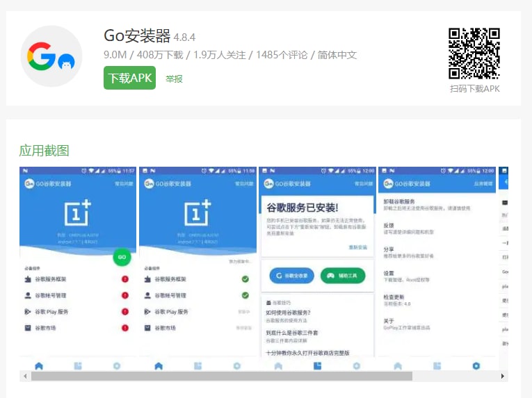Click the app stats line 9.0M / 408万下载
This screenshot has width=532, height=398.
[230, 55]
